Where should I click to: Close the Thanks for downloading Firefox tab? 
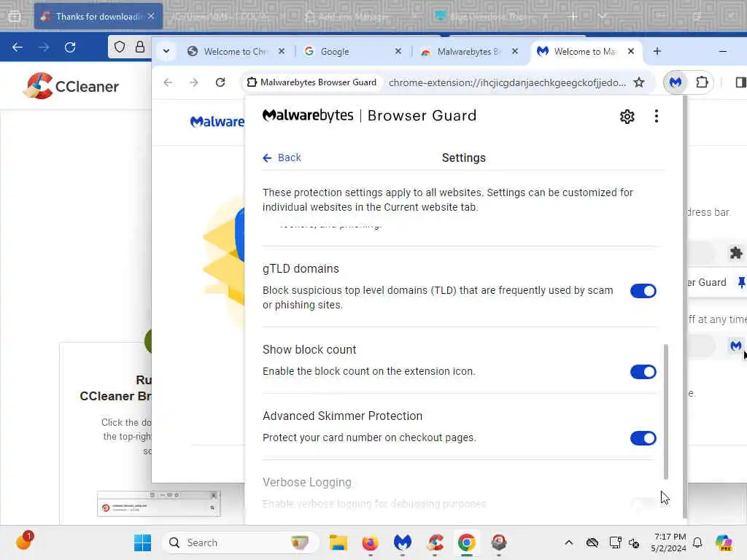(x=151, y=16)
